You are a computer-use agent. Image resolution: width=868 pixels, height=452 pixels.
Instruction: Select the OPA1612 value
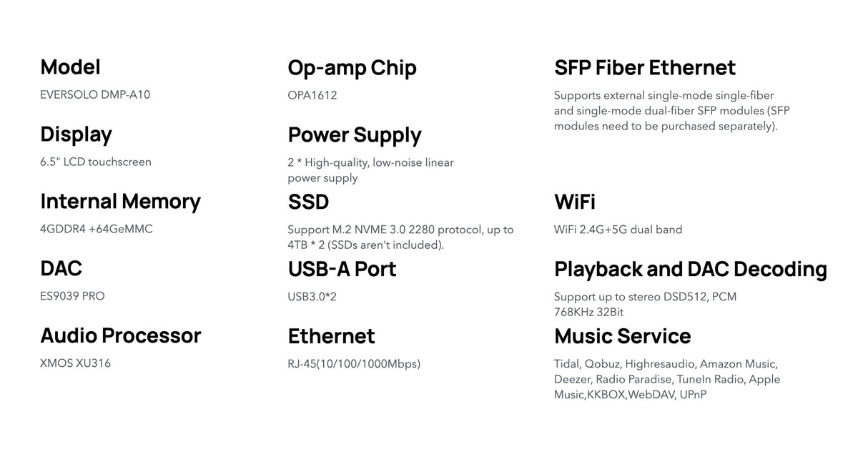(x=312, y=95)
